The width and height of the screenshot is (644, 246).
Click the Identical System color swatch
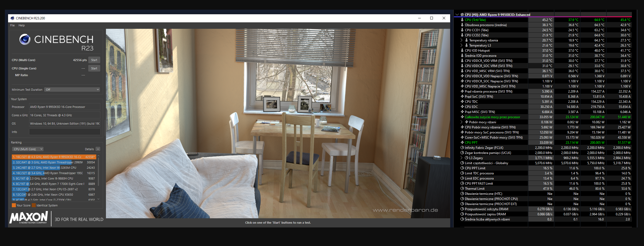coord(34,205)
